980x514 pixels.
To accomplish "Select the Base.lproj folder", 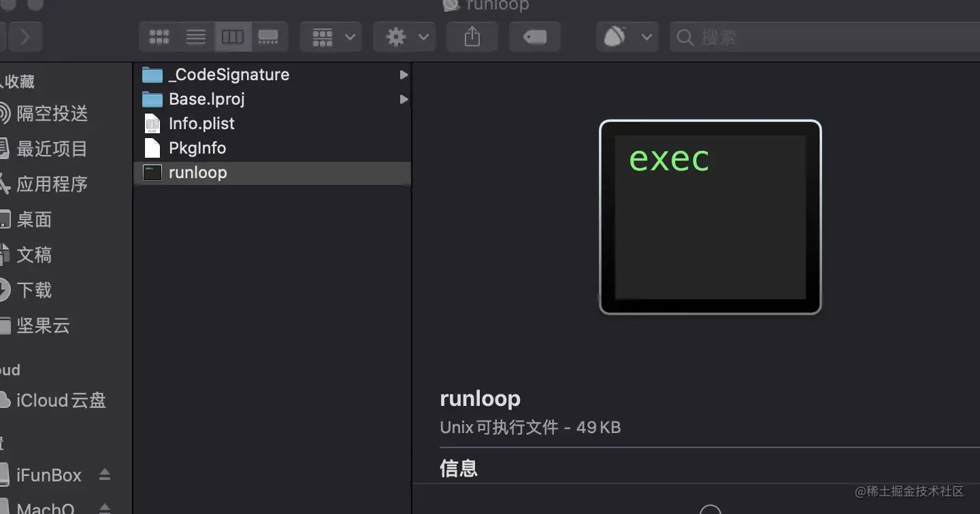I will (273, 99).
